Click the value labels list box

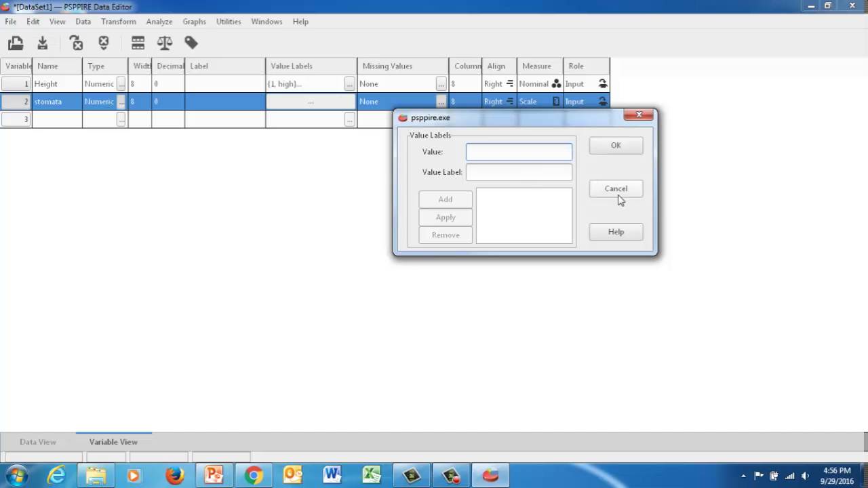point(524,216)
